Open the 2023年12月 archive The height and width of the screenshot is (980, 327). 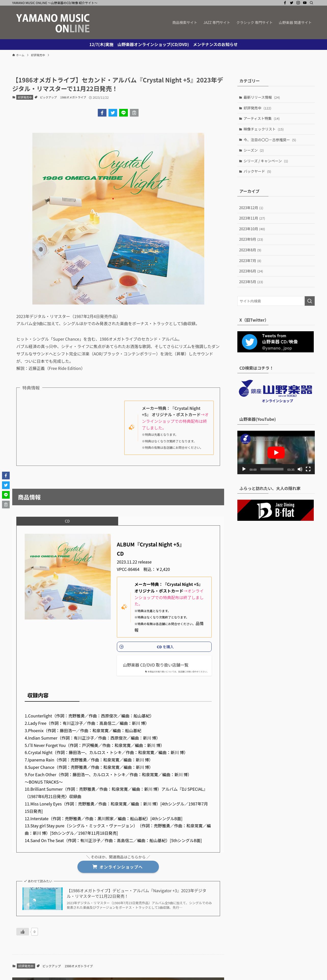[276, 208]
